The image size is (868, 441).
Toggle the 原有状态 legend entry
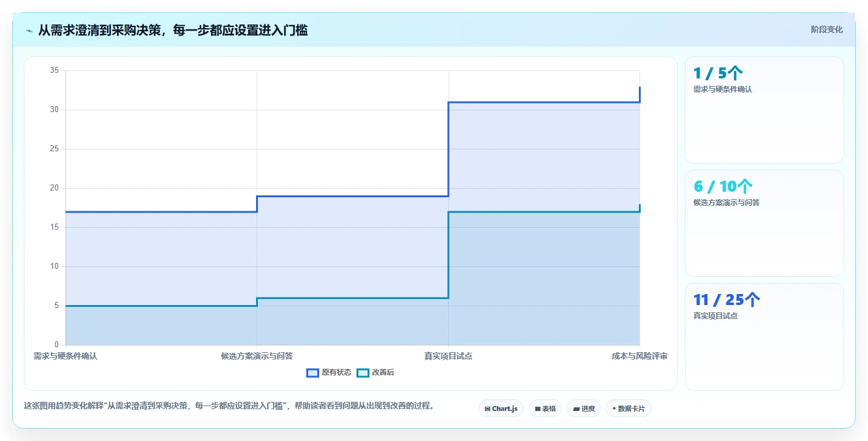click(329, 372)
